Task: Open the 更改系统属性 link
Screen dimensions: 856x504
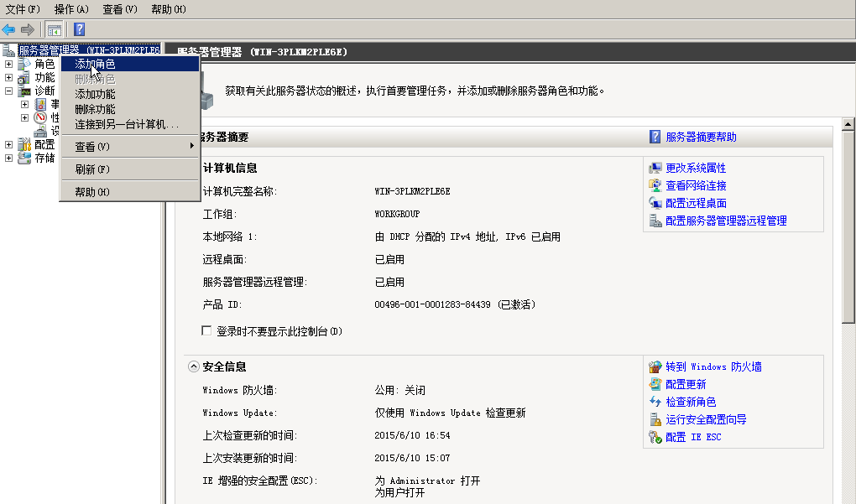Action: coord(696,169)
